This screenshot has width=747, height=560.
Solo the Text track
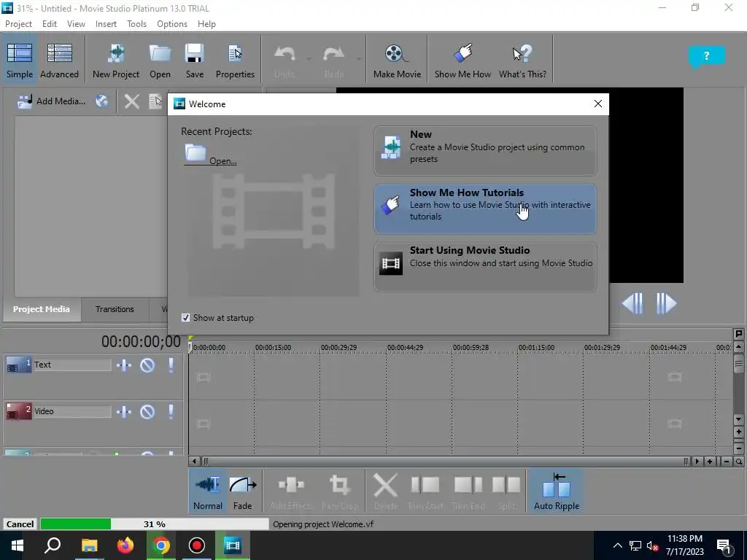point(171,365)
